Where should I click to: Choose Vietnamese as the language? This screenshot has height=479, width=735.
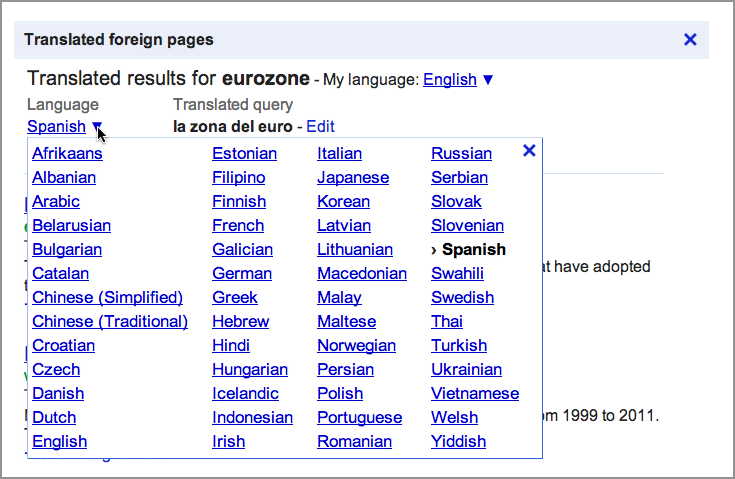[475, 394]
